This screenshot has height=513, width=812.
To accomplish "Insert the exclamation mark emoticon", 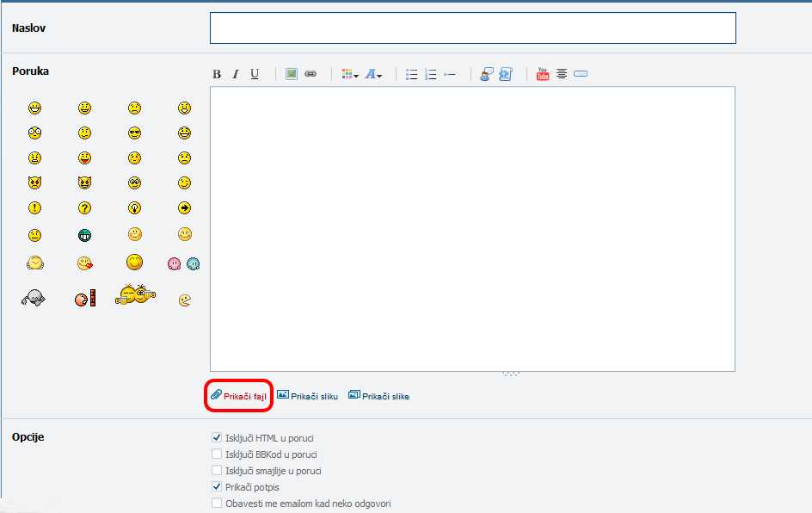I will coord(34,207).
